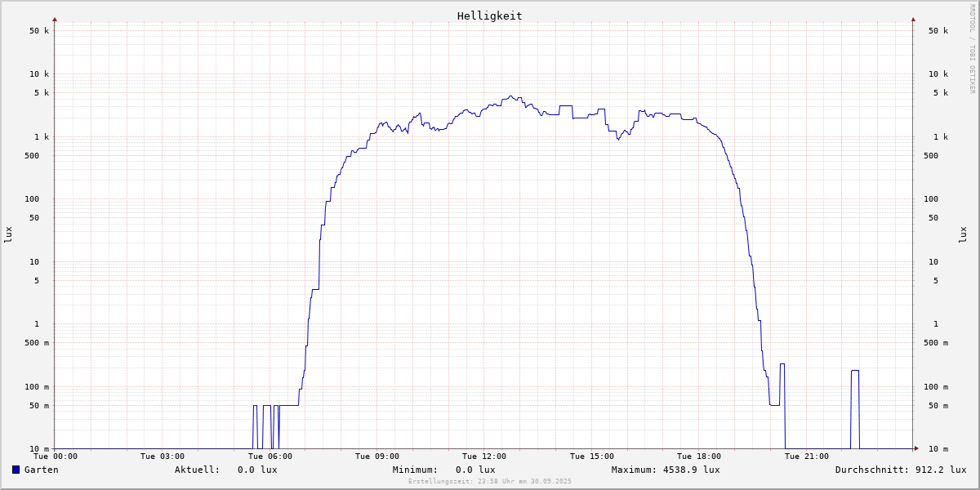
Task: Select the "Garten" legend label
Action: click(x=42, y=470)
